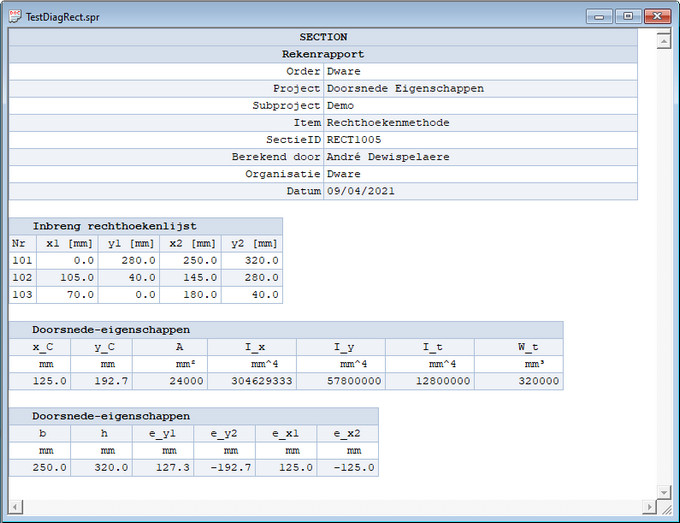680x523 pixels.
Task: Select the Datum value 09/04/2021
Action: 360,191
